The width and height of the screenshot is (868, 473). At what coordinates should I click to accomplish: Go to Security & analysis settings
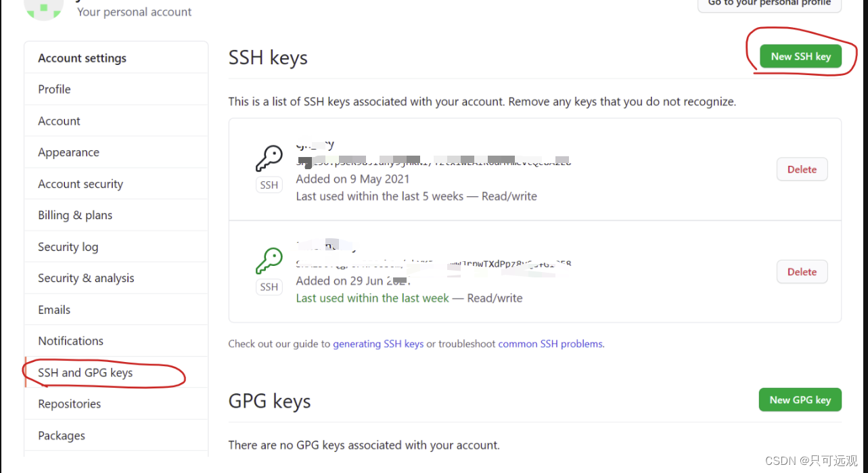tap(86, 277)
